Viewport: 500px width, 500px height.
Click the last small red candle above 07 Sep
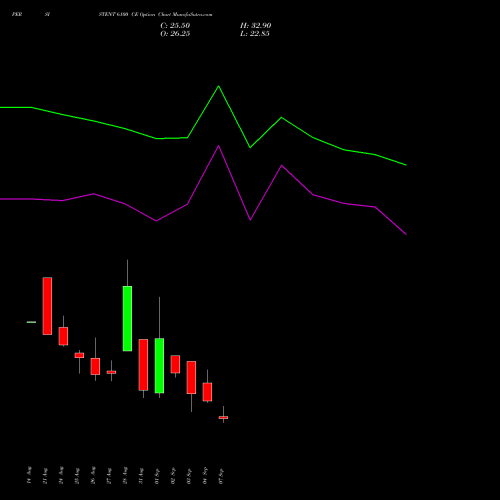click(223, 417)
